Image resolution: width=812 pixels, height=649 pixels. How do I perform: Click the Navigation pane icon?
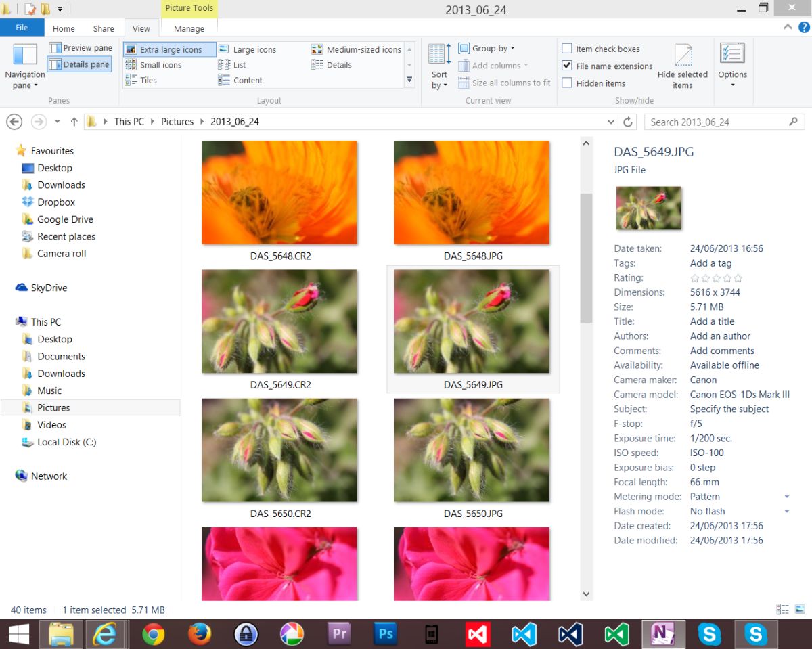click(25, 55)
